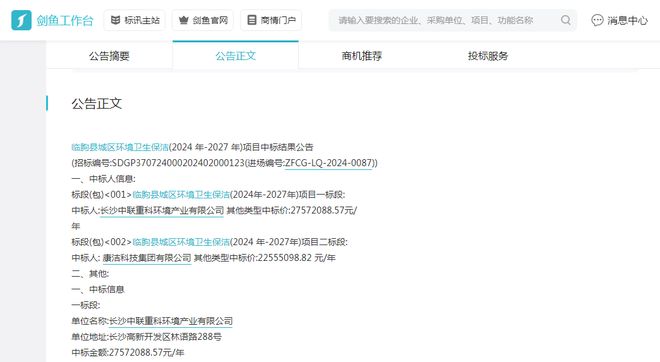The height and width of the screenshot is (362, 660).
Task: Select the 公告正文 tab
Action: [x=236, y=56]
